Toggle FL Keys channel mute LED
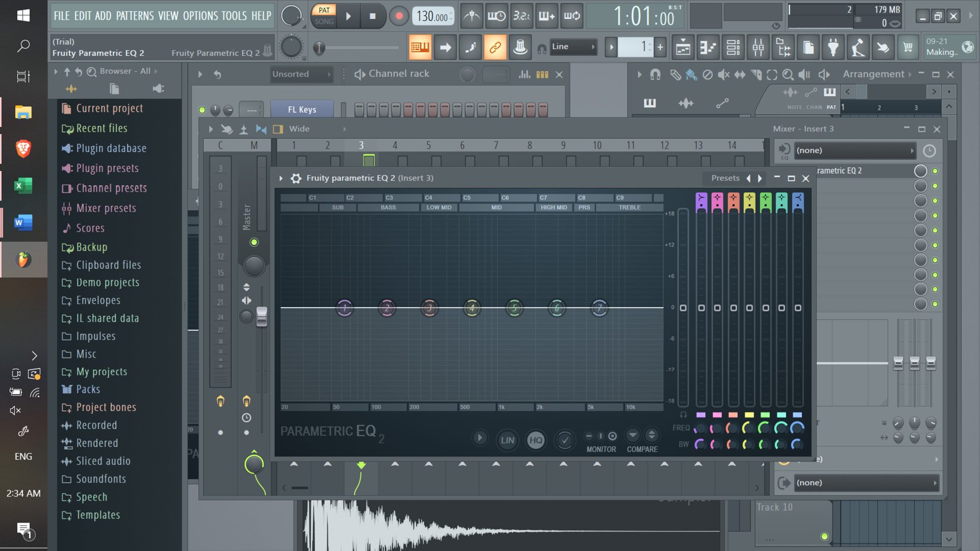The width and height of the screenshot is (980, 551). point(202,110)
